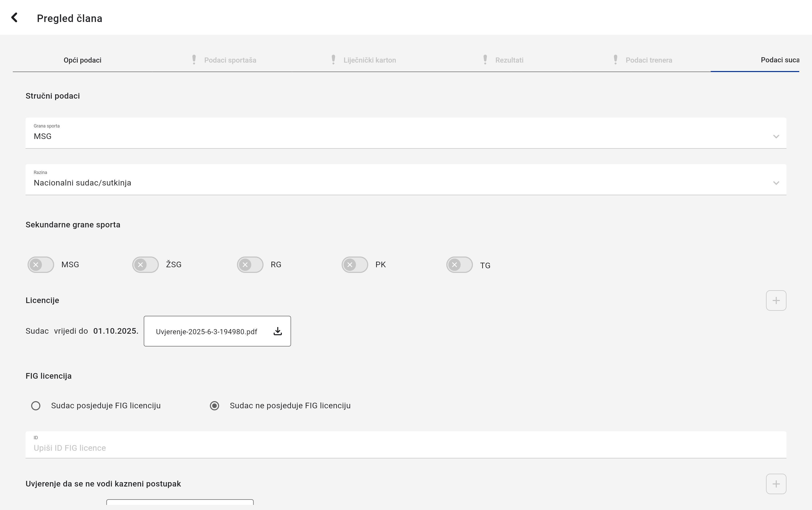Click exclamation icon beside Liječnički karton

tap(333, 60)
